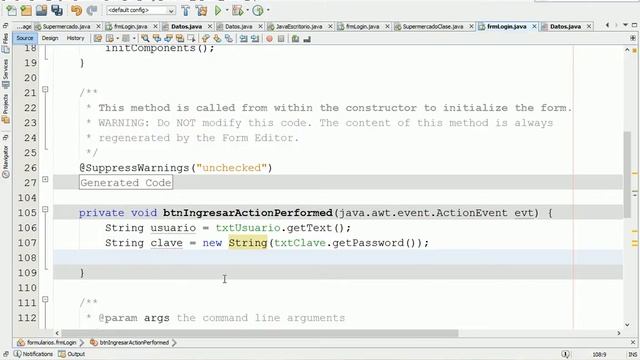Click the New Project toolbar icon
640x360 pixels.
(26, 10)
